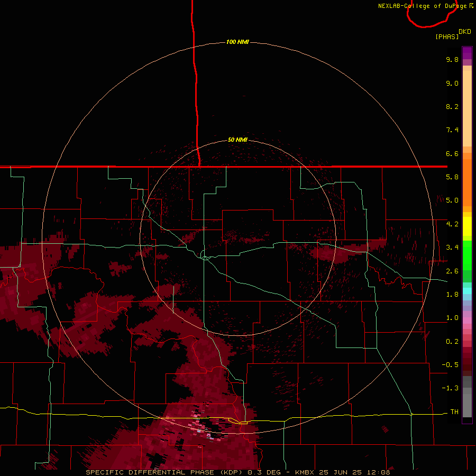Select the 4.2 scale value
Screen dimensions: 476x476
[452, 224]
